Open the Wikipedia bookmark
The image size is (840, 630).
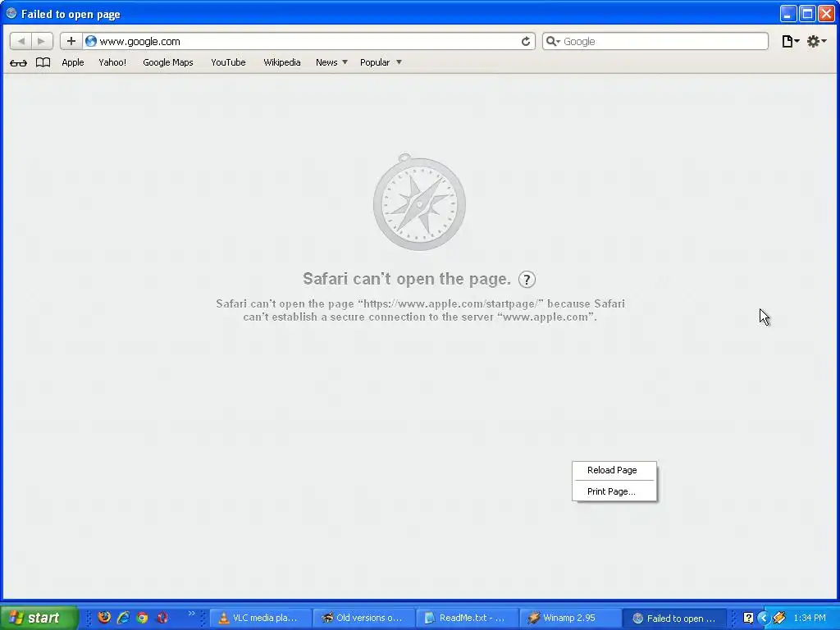(x=282, y=62)
